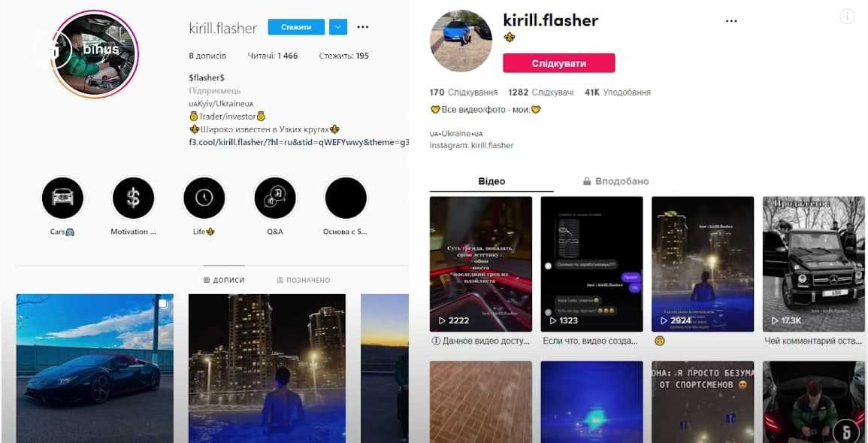This screenshot has height=443, width=868.
Task: Play the TikTok video with 2222 views
Action: pyautogui.click(x=480, y=264)
